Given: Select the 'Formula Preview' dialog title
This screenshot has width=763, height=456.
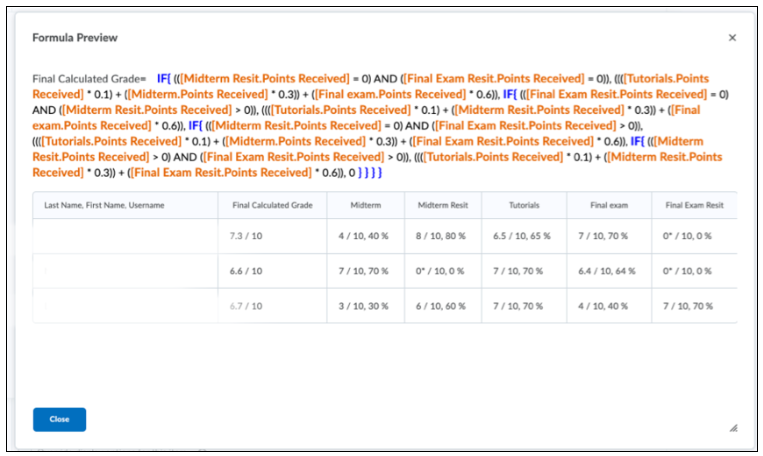Looking at the screenshot, I should click(x=75, y=37).
